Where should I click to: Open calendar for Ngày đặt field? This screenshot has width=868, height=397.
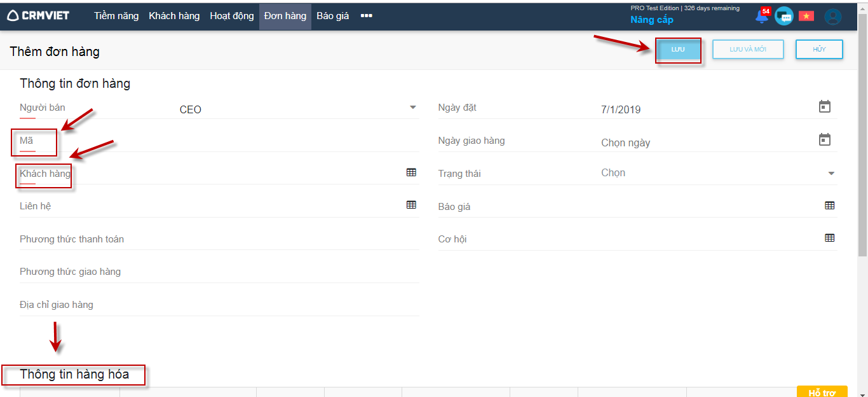coord(824,107)
